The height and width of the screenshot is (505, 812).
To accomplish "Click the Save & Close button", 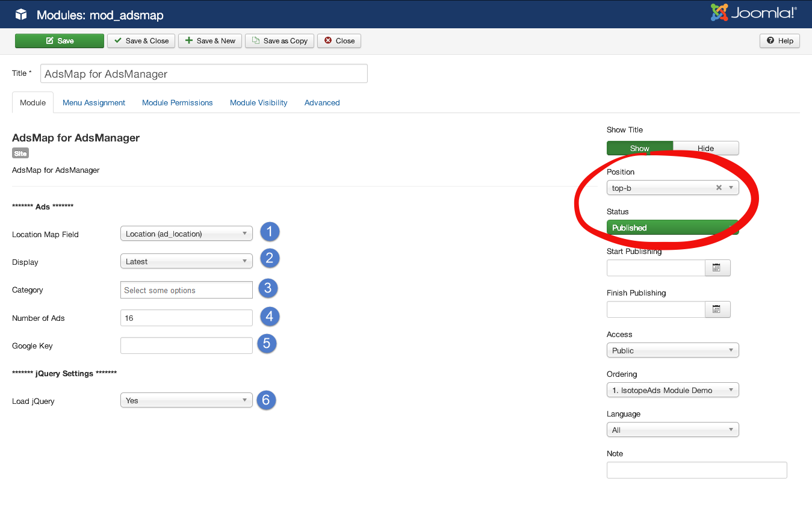I will 141,41.
